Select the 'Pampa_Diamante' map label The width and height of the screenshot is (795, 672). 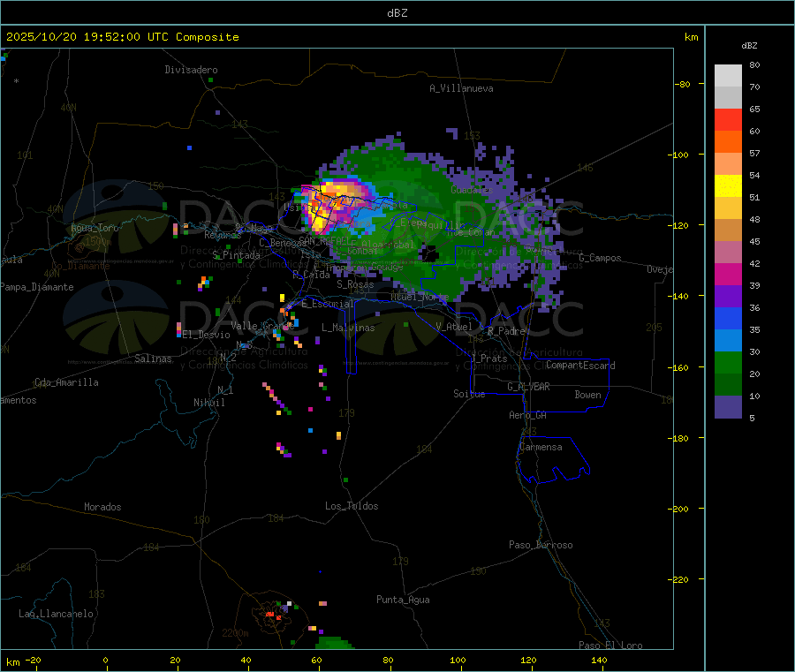tap(37, 287)
